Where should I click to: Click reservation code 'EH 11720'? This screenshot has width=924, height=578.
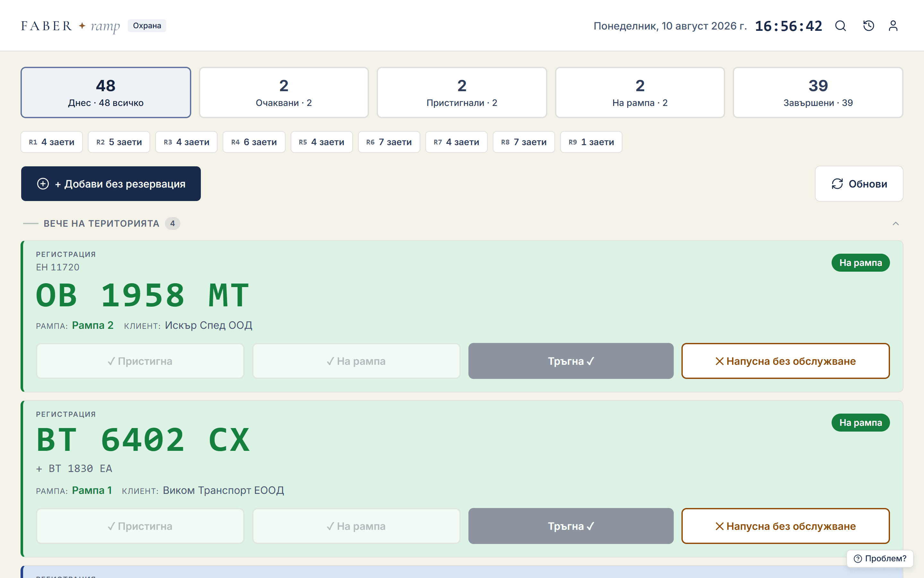click(58, 267)
